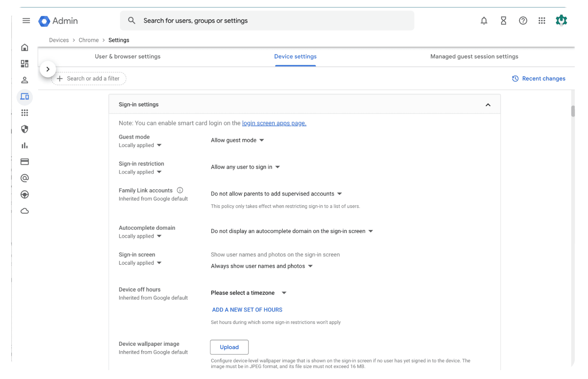588x379 pixels.
Task: Open the timezone selection dropdown
Action: coord(248,293)
